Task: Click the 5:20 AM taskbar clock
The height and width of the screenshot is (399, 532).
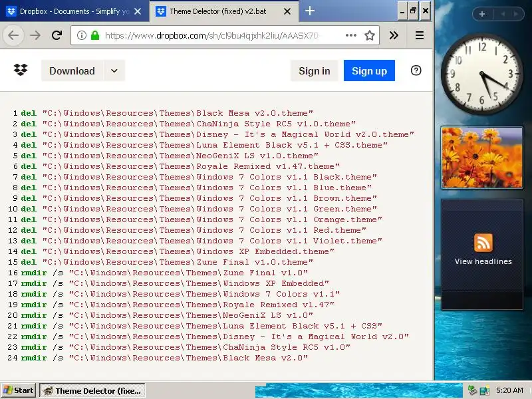Action: (x=509, y=390)
